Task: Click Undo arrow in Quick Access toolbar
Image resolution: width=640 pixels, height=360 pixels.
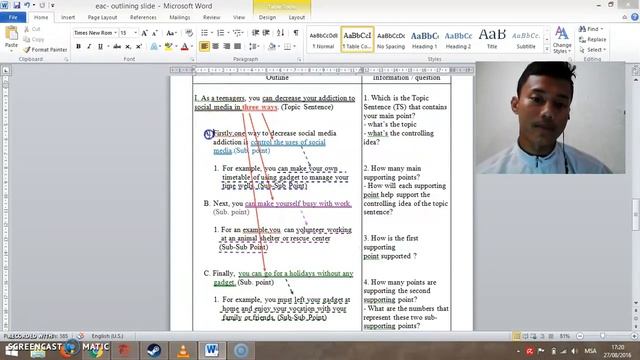Action: tap(27, 5)
